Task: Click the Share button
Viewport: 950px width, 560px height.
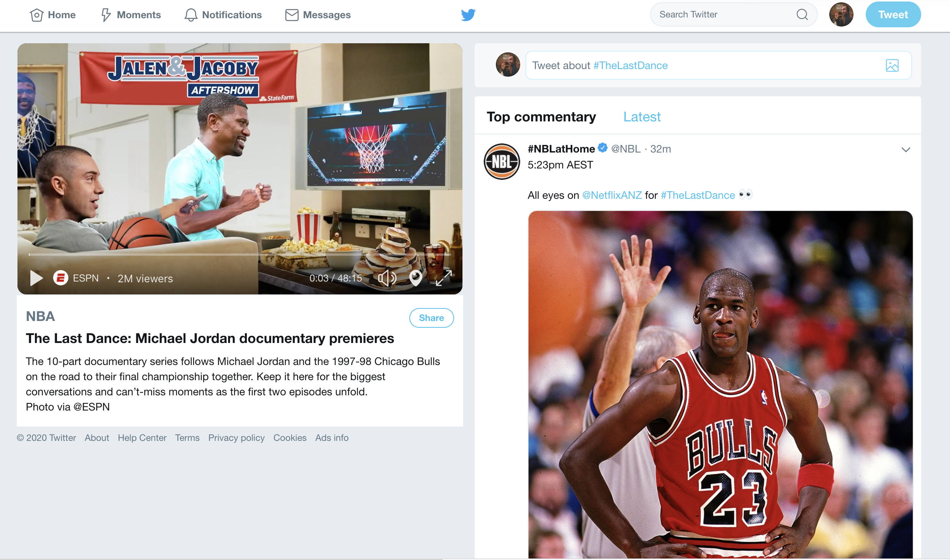Action: coord(431,318)
